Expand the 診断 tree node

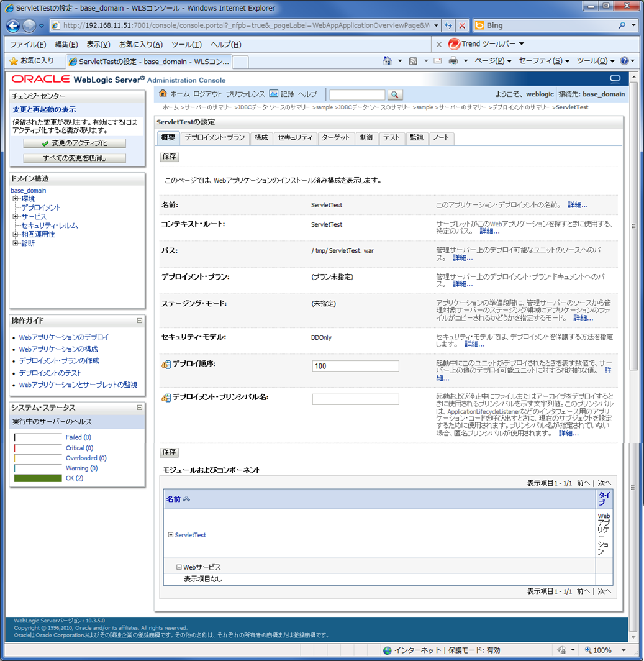pos(15,244)
